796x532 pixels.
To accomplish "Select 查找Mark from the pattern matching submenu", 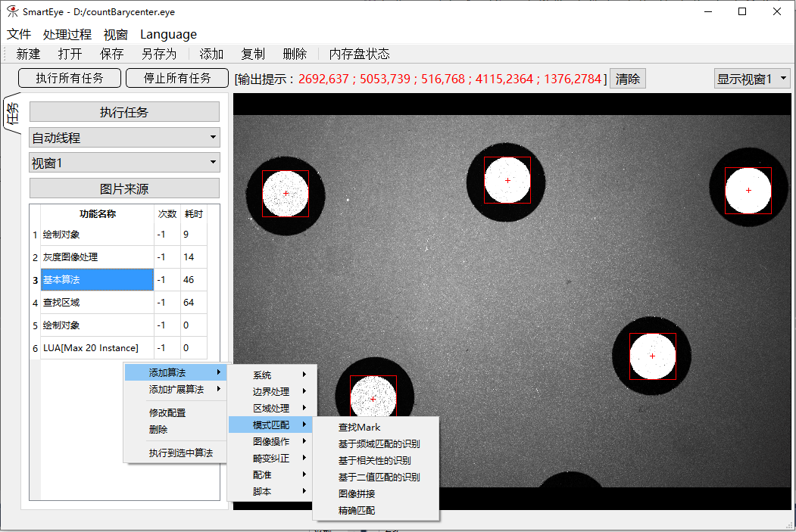I will 357,427.
